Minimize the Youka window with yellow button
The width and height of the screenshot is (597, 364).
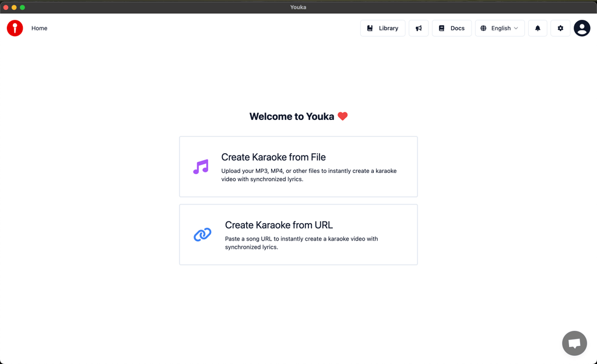(x=14, y=7)
